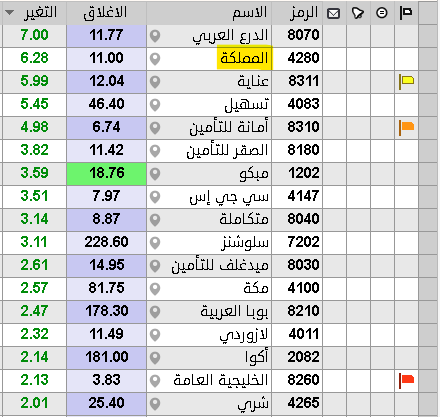
Task: Click location pin icon for بوبا العربية
Action: tap(155, 312)
